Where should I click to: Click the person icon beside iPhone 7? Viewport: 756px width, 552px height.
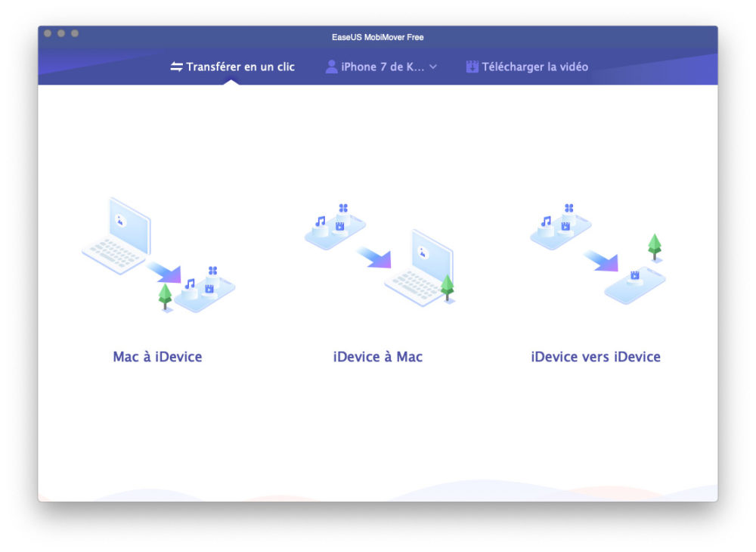click(x=331, y=67)
